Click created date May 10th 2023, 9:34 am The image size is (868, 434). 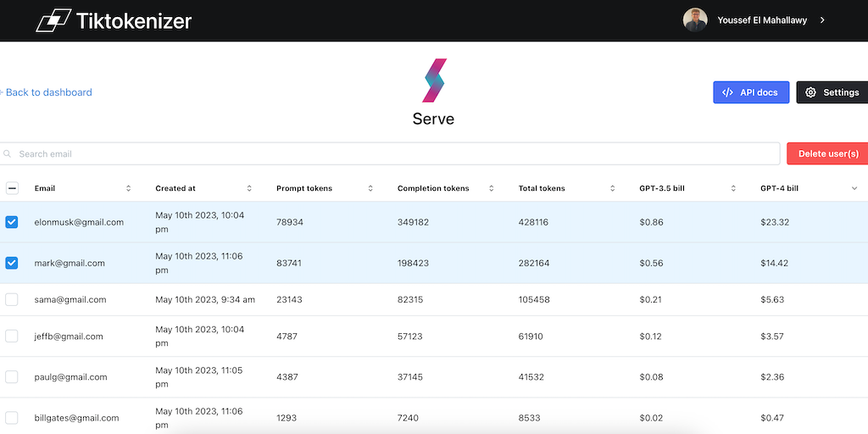tap(205, 299)
